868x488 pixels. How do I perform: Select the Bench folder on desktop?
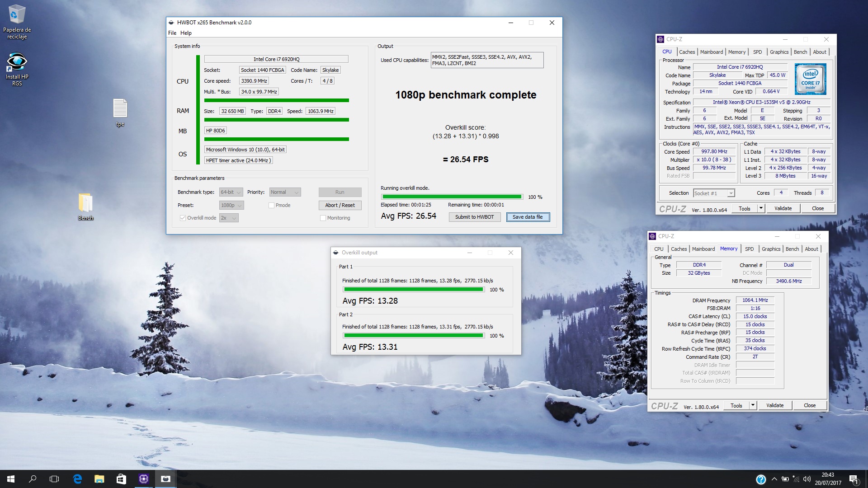pyautogui.click(x=85, y=206)
